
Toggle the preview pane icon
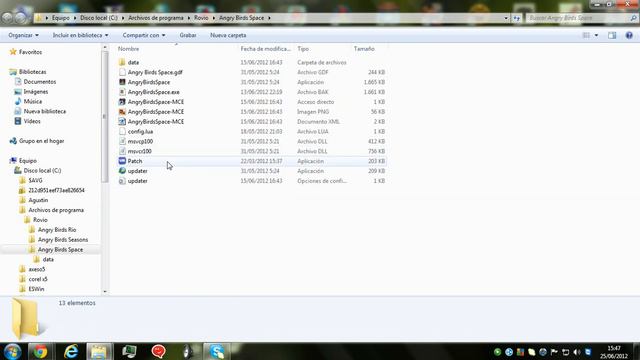click(x=612, y=36)
